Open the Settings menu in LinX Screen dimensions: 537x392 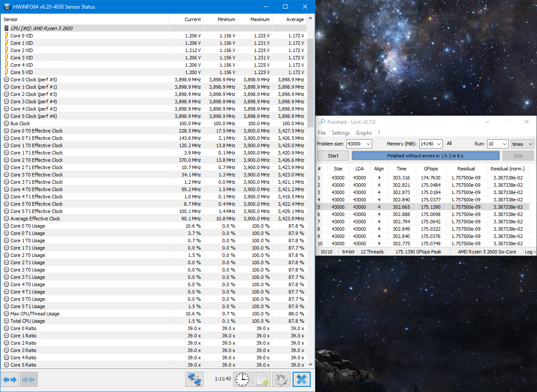click(x=341, y=133)
